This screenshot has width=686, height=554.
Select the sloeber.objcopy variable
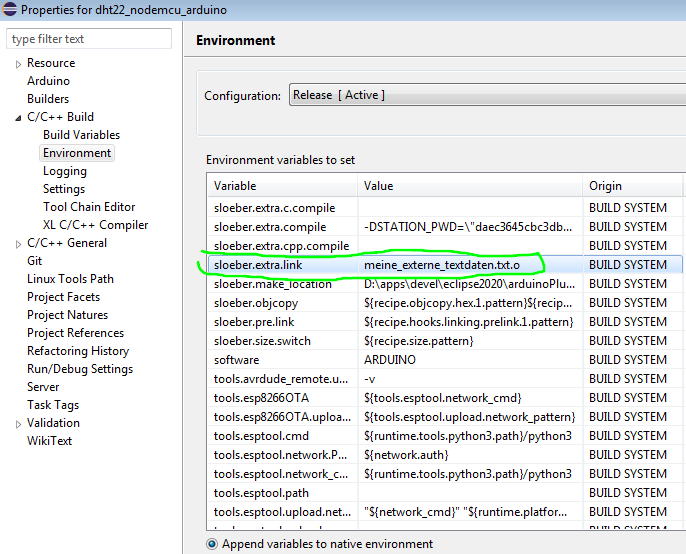point(256,303)
